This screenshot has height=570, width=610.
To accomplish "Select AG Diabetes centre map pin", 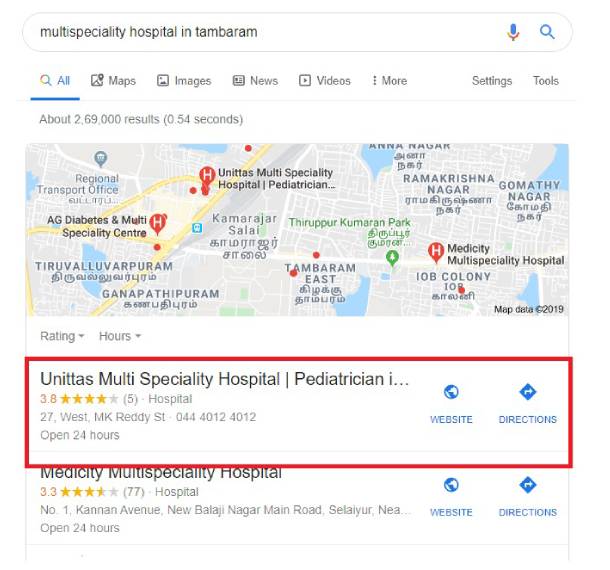I will point(158,224).
